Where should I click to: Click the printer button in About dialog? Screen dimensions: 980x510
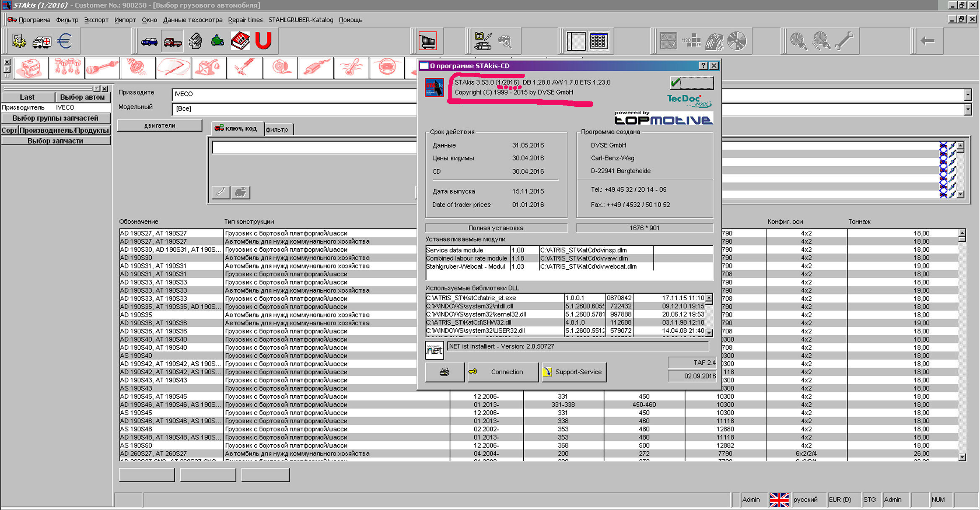[x=445, y=372]
